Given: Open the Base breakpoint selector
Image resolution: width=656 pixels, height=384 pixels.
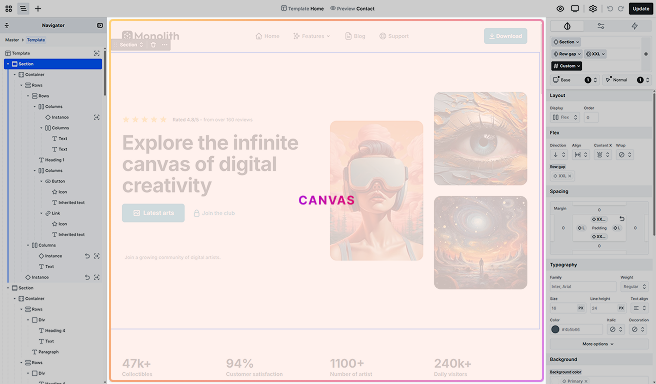Looking at the screenshot, I should click(x=575, y=80).
